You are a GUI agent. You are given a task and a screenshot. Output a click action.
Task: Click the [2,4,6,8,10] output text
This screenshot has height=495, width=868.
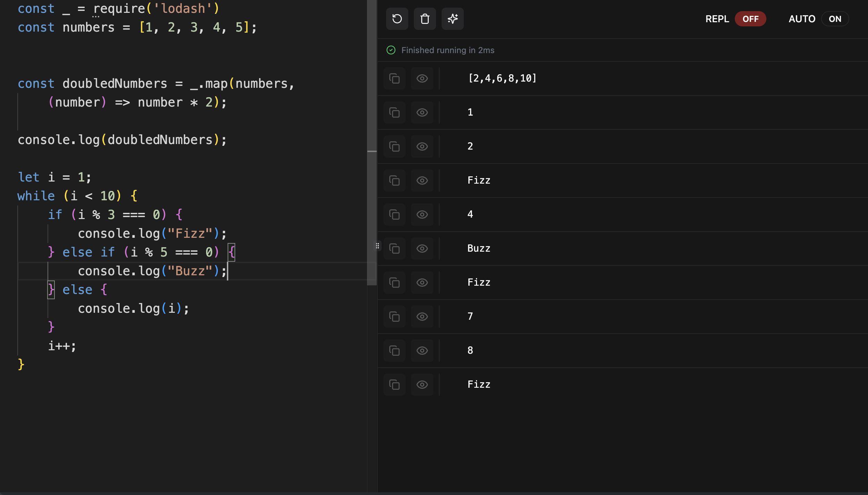(x=502, y=78)
